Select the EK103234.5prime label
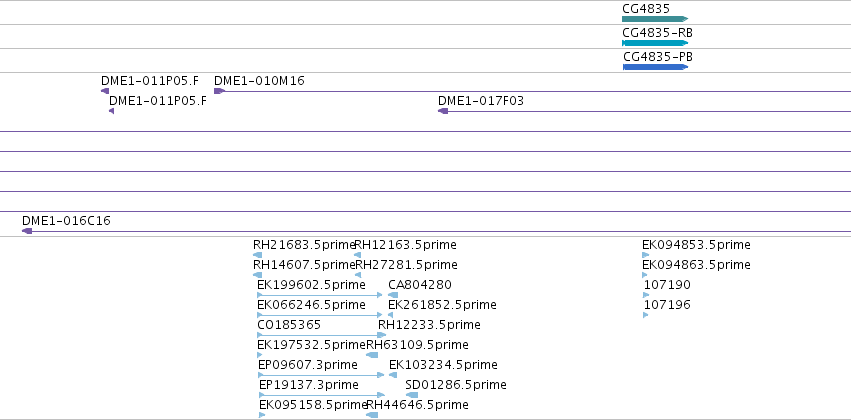The width and height of the screenshot is (851, 420). 443,365
